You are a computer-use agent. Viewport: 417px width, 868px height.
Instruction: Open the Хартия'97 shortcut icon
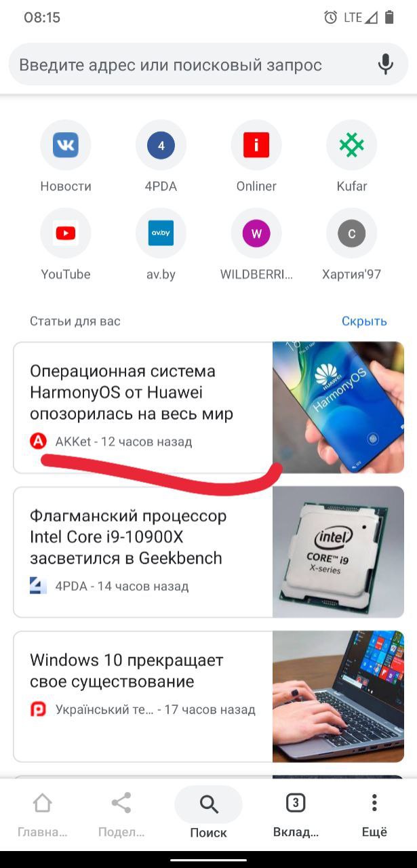point(352,233)
